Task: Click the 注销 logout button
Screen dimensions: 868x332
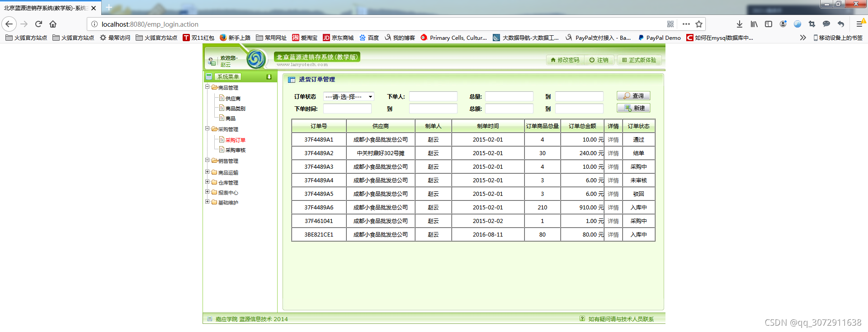Action: click(x=599, y=60)
